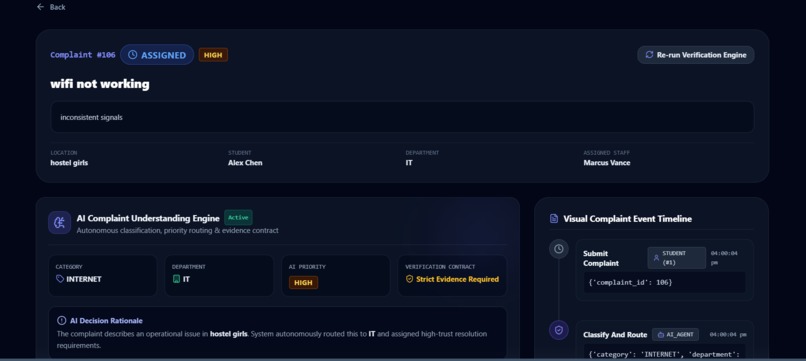Click the STUDENT (#1) actor badge
The width and height of the screenshot is (806, 361).
pos(676,258)
